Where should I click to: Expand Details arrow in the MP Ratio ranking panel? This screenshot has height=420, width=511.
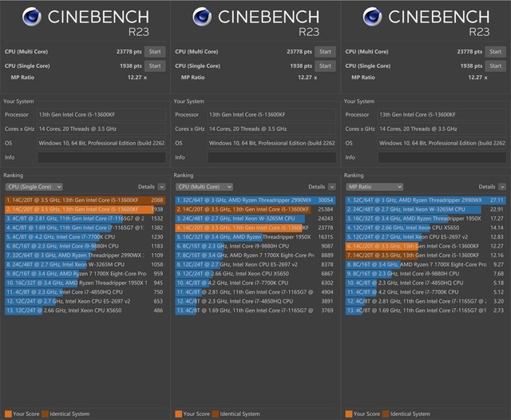point(502,187)
